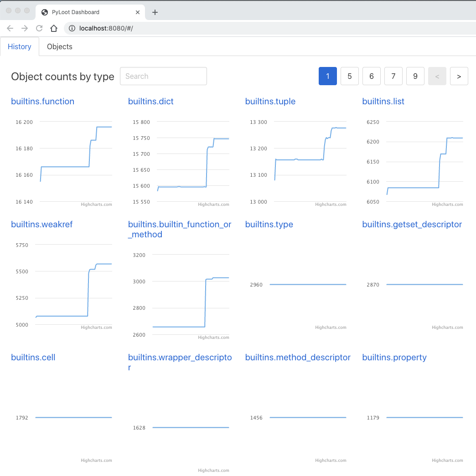
Task: Click the site info icon in address bar
Action: (x=72, y=28)
